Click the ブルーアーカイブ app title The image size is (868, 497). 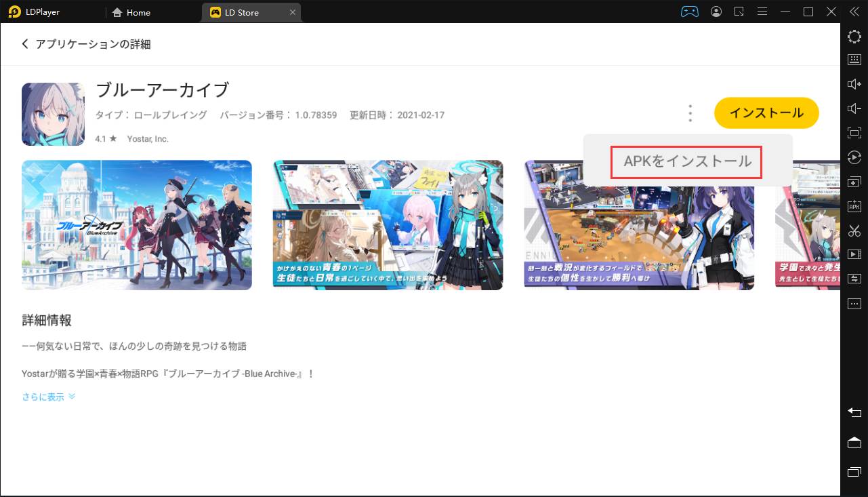(x=162, y=90)
